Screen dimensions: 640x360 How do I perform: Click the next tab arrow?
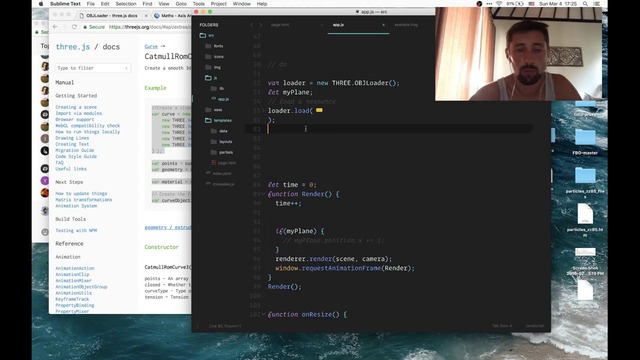(x=260, y=25)
